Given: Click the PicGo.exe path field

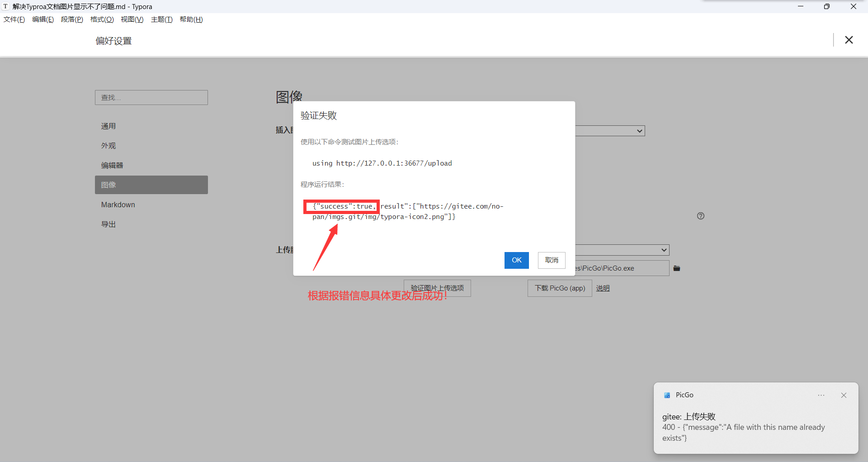Looking at the screenshot, I should coord(622,268).
